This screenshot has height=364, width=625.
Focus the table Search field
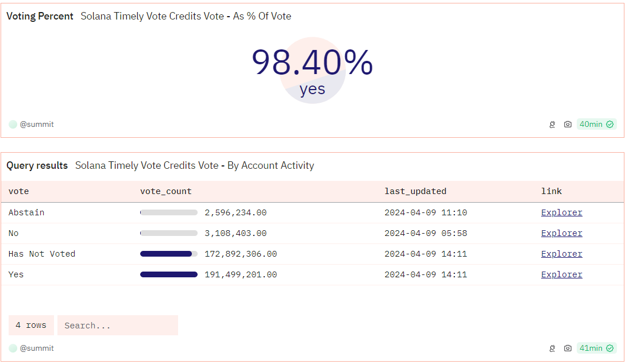[118, 326]
